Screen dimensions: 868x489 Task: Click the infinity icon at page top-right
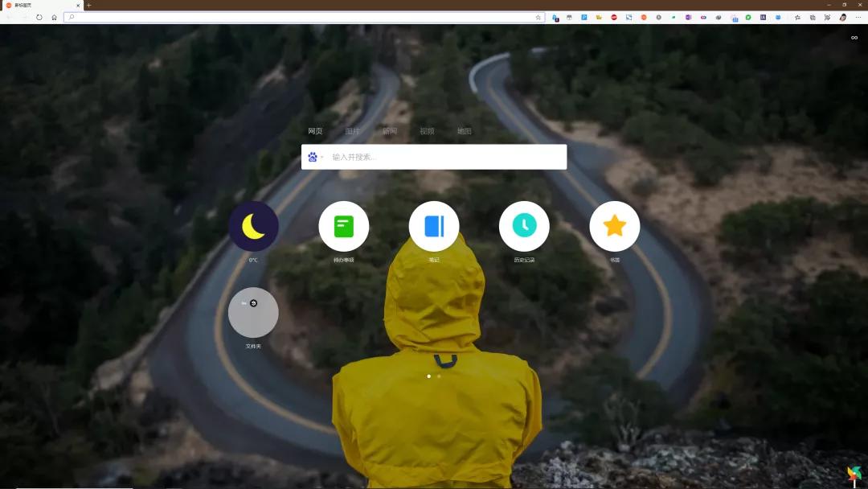coord(854,38)
